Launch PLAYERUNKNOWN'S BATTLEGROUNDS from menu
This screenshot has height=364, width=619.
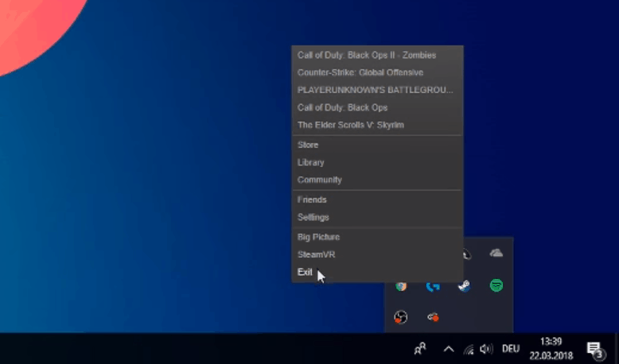click(377, 90)
